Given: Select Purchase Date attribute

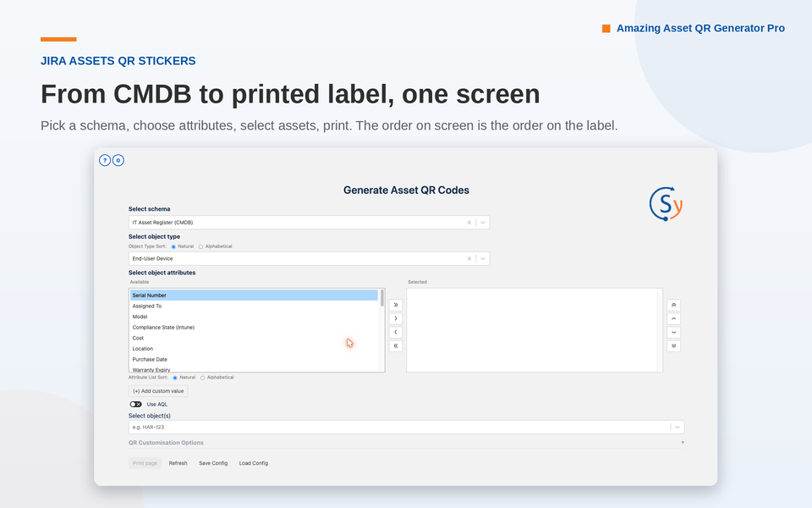Looking at the screenshot, I should [255, 359].
